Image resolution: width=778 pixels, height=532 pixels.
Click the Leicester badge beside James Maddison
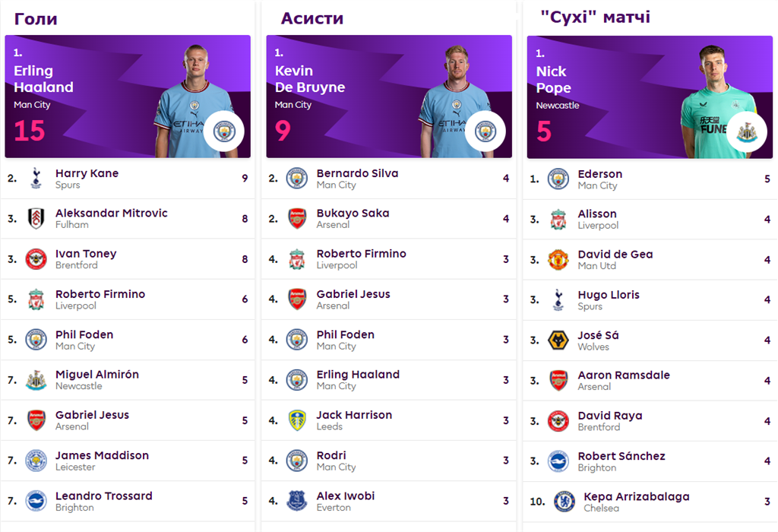[x=36, y=461]
